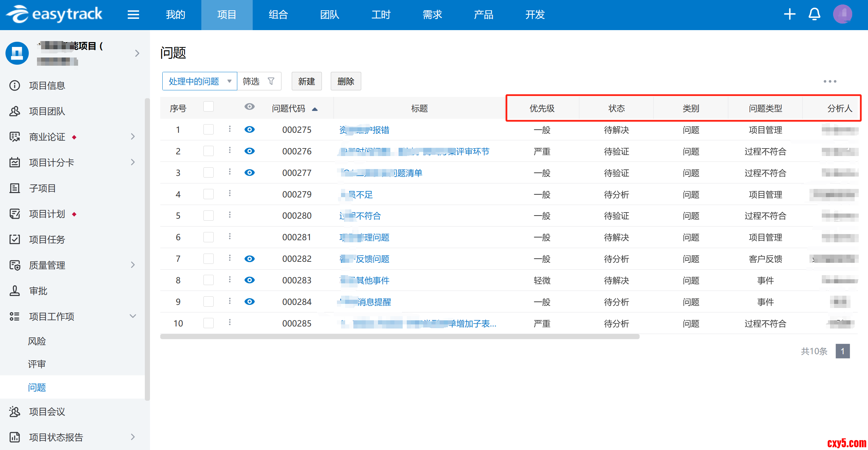868x450 pixels.
Task: Open the 反馈问题 issue title link
Action: coord(372,259)
